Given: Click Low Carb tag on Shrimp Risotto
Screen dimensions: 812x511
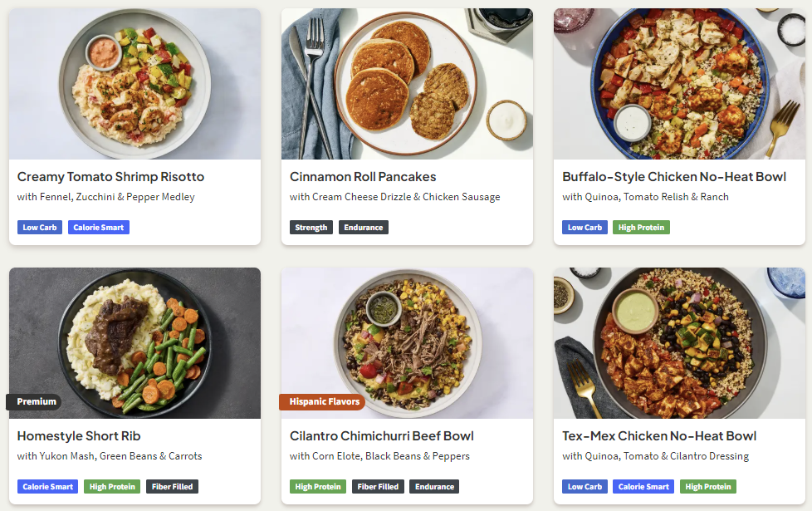Looking at the screenshot, I should click(40, 228).
